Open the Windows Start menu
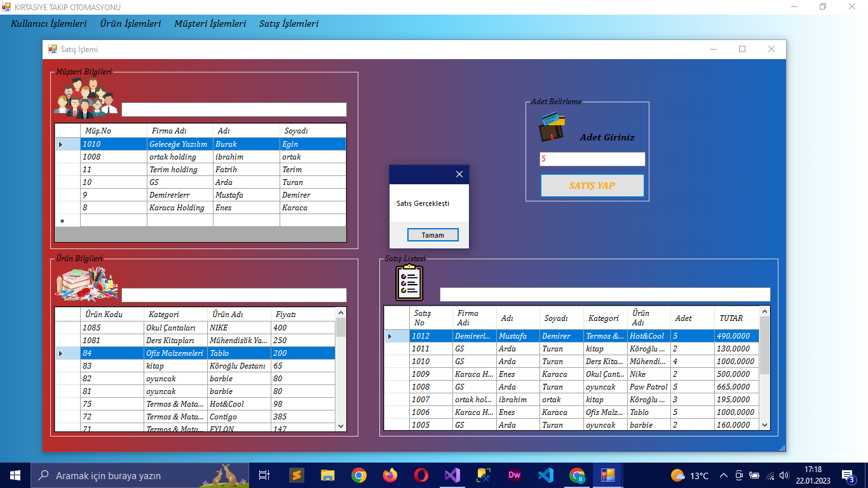Screen dimensions: 868x488 (x=15, y=475)
